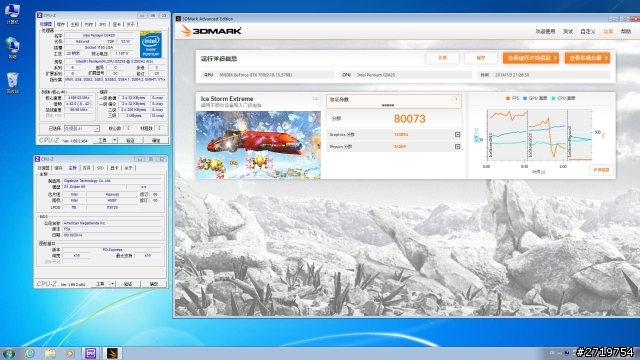This screenshot has height=360, width=640.
Task: Switch to 3DMark via its taskbar icon
Action: (112, 353)
